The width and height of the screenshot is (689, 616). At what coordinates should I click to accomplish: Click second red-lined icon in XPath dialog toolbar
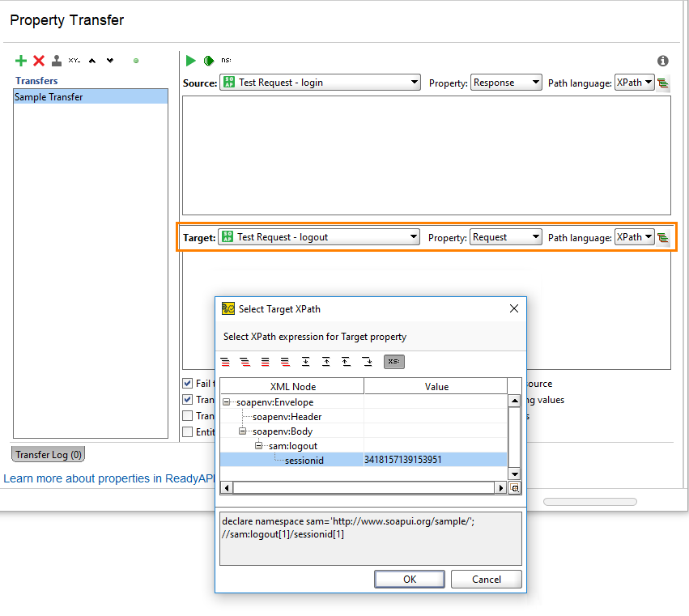[x=245, y=362]
